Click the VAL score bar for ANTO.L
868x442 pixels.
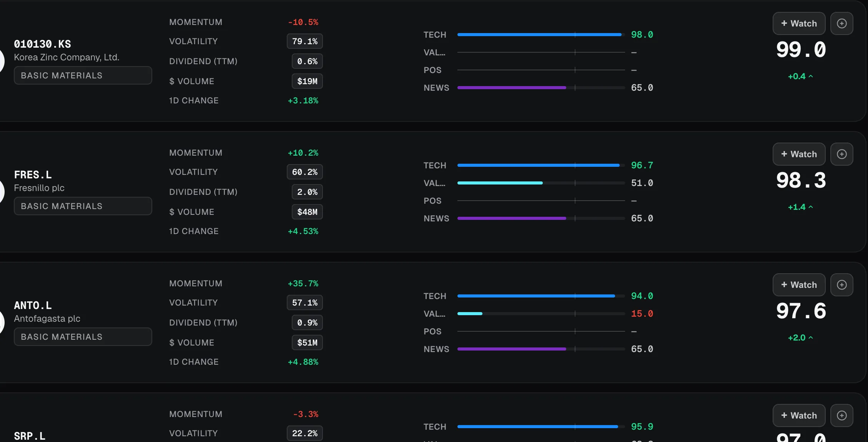point(541,314)
